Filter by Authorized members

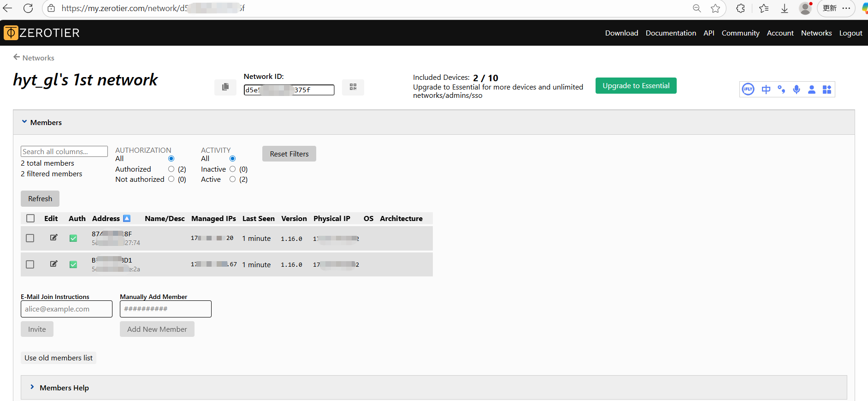tap(171, 169)
